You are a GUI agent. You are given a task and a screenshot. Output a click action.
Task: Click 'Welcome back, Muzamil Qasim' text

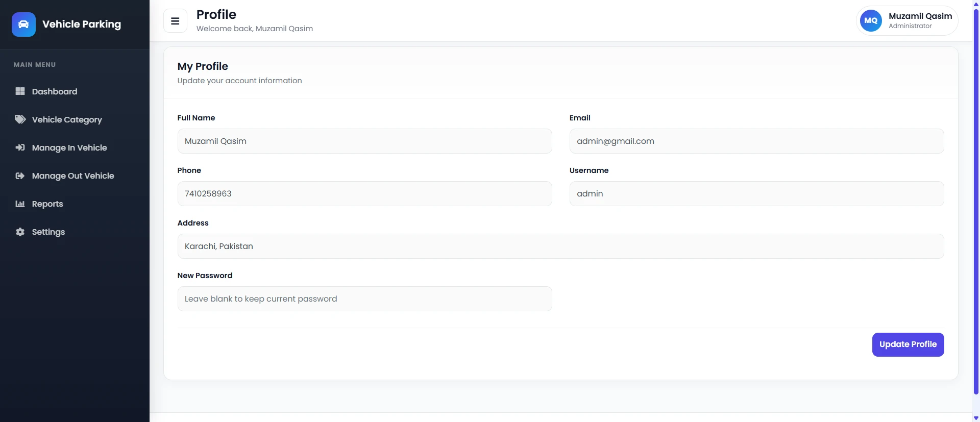click(255, 29)
